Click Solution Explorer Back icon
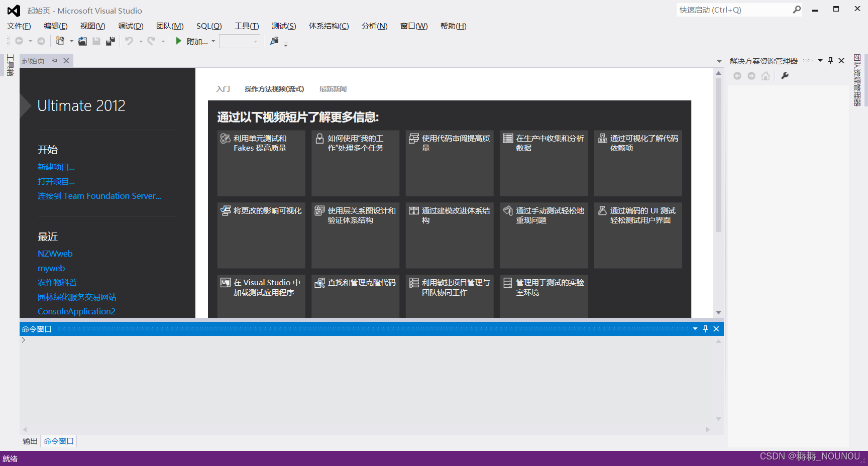This screenshot has width=868, height=466. [x=737, y=76]
